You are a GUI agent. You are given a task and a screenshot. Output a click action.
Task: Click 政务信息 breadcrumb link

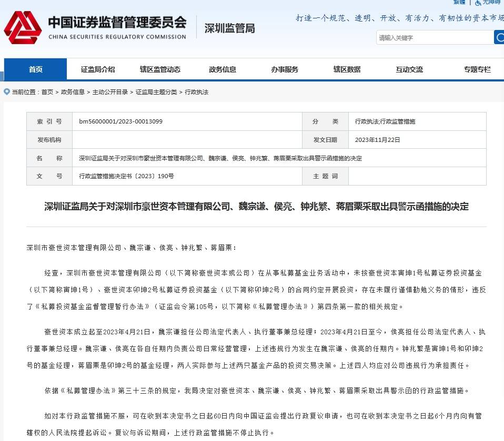(73, 92)
